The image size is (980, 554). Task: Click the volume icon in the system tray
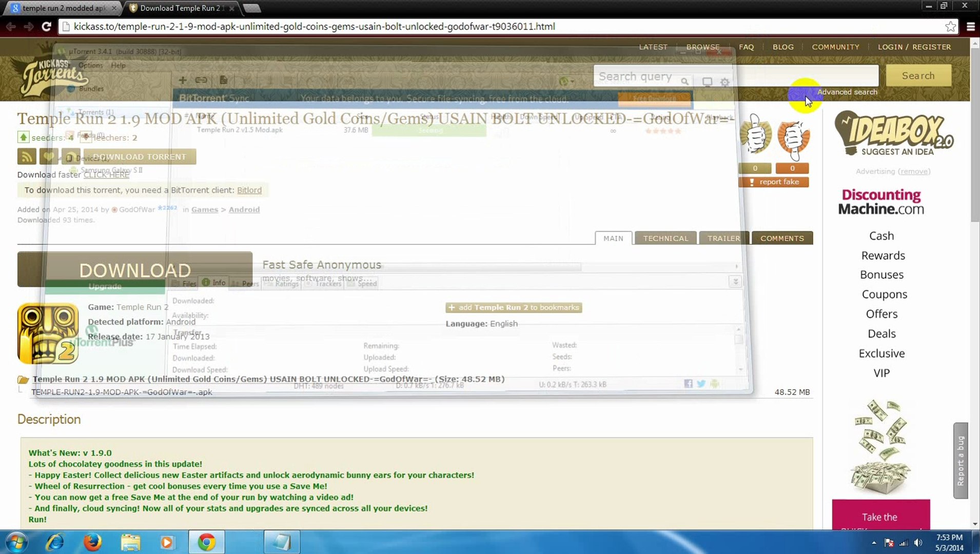click(x=918, y=543)
